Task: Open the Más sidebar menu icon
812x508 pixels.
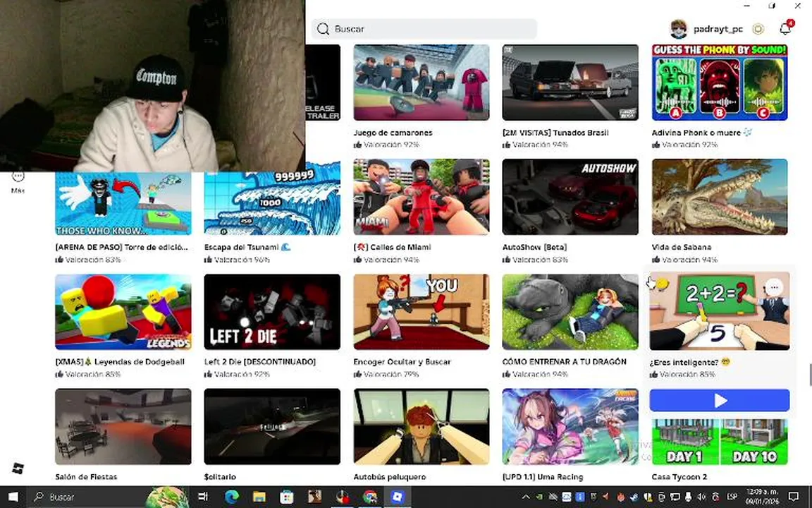Action: (18, 177)
